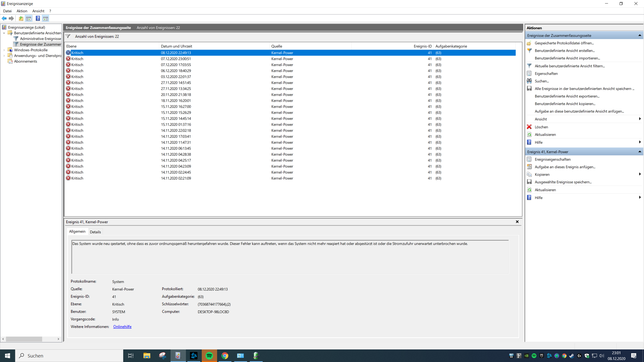Click the Suchen binoculars icon
The height and width of the screenshot is (362, 644).
[x=529, y=81]
